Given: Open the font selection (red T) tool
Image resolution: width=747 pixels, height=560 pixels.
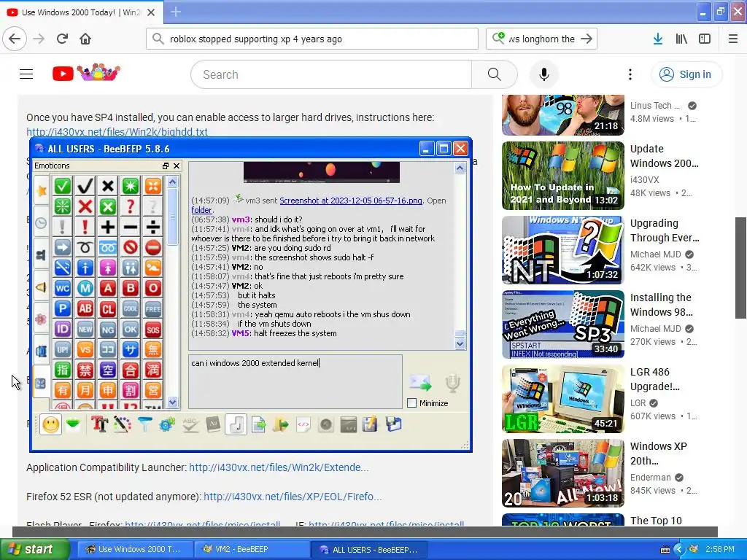Looking at the screenshot, I should [99, 424].
